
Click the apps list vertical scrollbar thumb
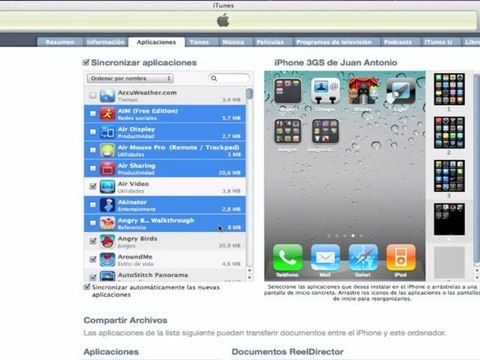click(x=249, y=94)
